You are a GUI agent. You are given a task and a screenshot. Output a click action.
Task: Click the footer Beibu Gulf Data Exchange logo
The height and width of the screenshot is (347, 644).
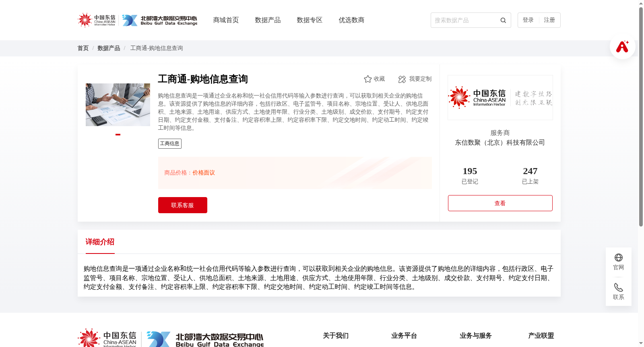coord(205,339)
